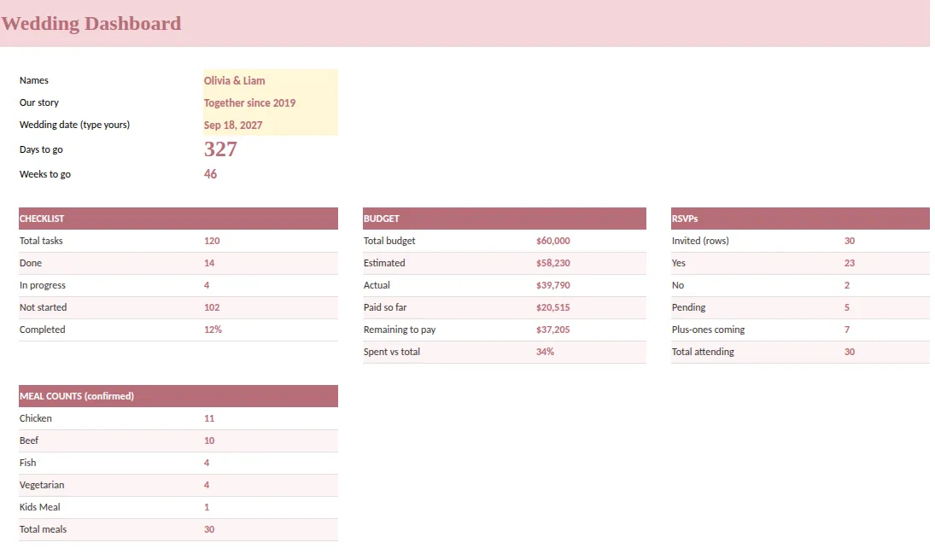Click Plus-ones coming value 7
Image resolution: width=935 pixels, height=560 pixels.
(x=847, y=330)
